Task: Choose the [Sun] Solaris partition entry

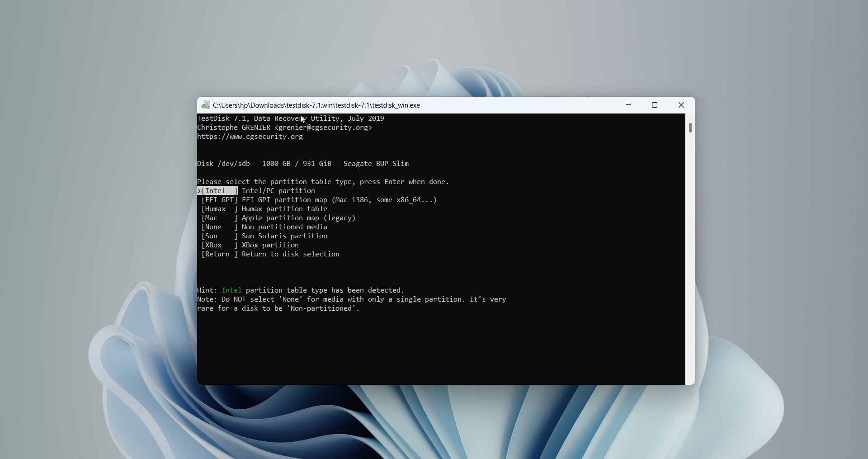Action: [x=219, y=236]
